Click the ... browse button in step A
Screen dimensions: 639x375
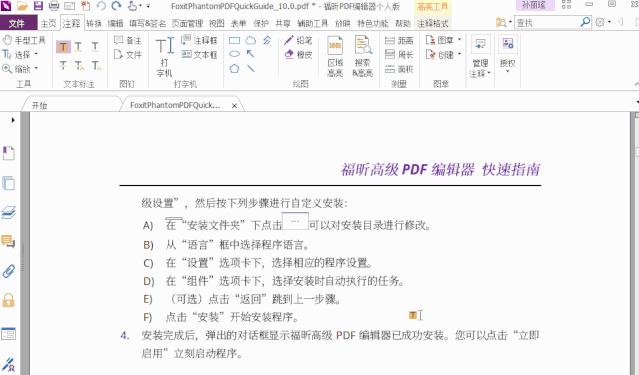pyautogui.click(x=295, y=221)
